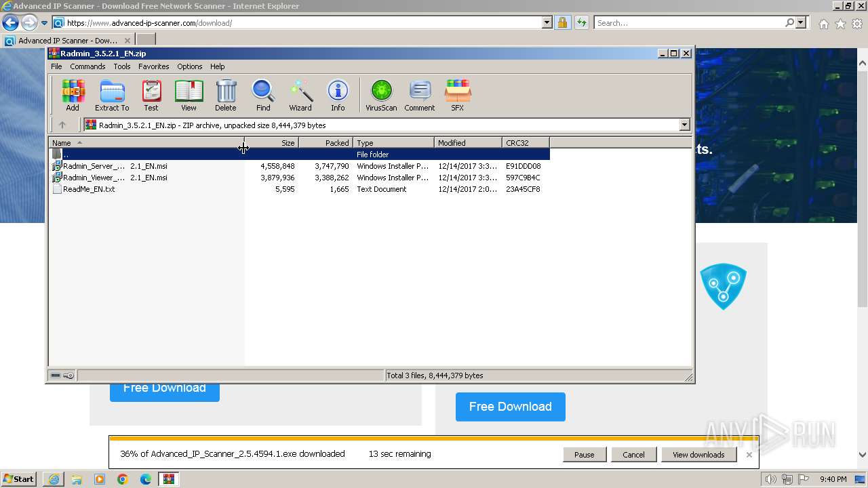Click the Comment toolbar icon
The image size is (868, 488).
420,95
